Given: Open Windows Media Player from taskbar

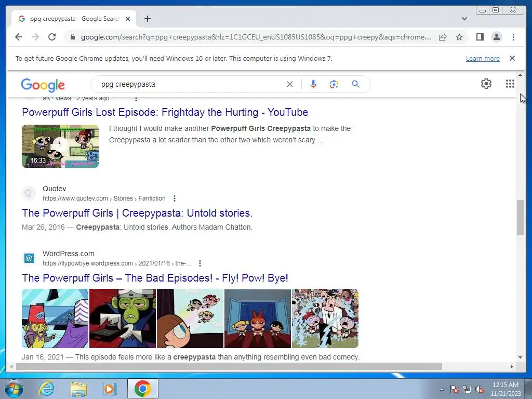Looking at the screenshot, I should pyautogui.click(x=110, y=389).
